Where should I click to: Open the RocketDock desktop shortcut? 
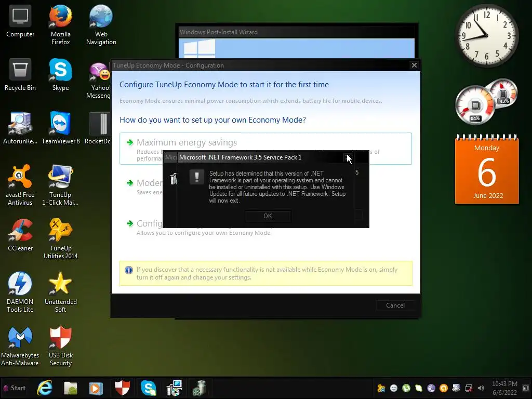coord(99,128)
